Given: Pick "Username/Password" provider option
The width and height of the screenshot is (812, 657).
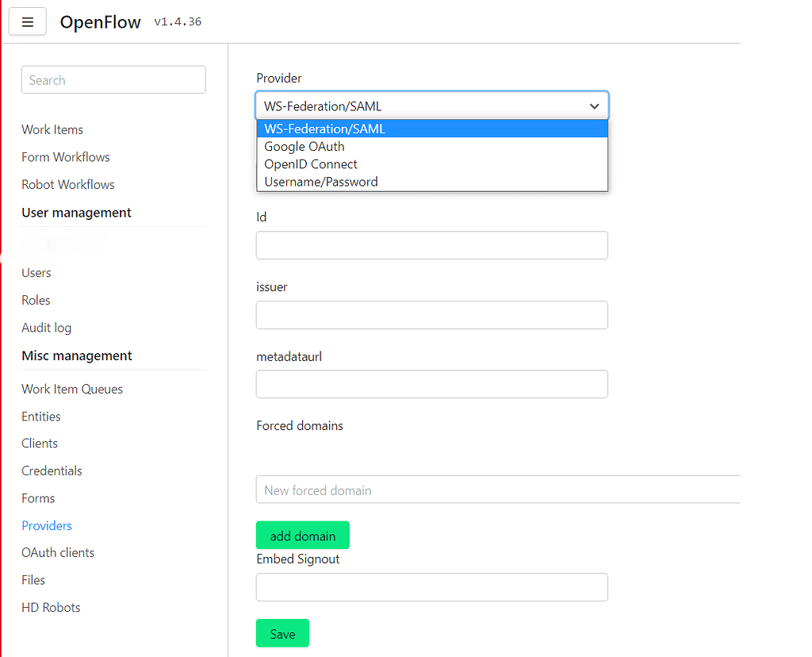Looking at the screenshot, I should click(x=320, y=182).
